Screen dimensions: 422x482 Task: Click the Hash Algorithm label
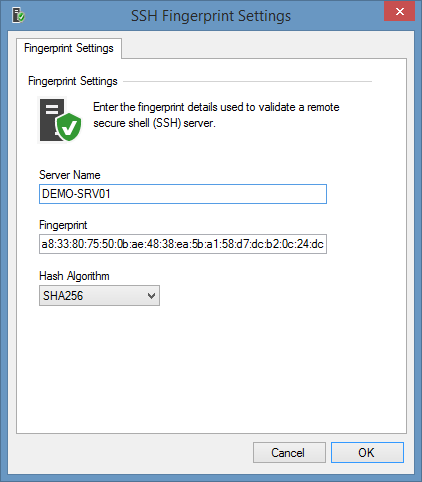pyautogui.click(x=74, y=276)
